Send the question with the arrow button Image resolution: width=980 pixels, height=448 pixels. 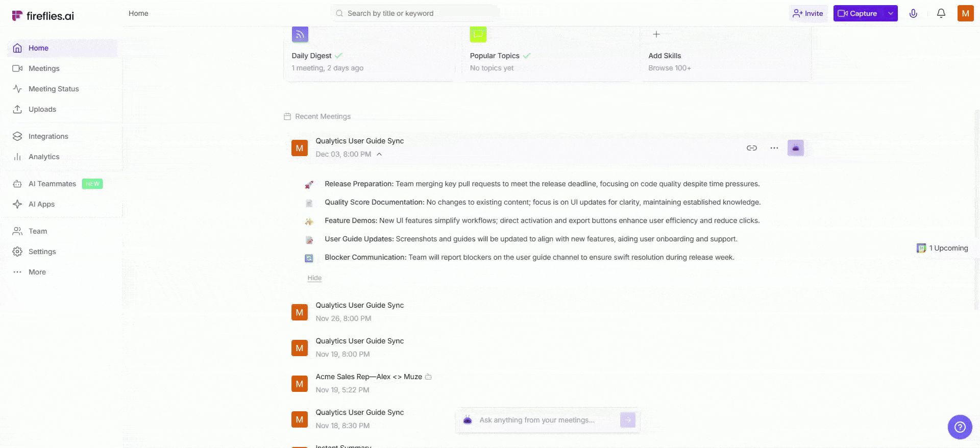(x=628, y=420)
